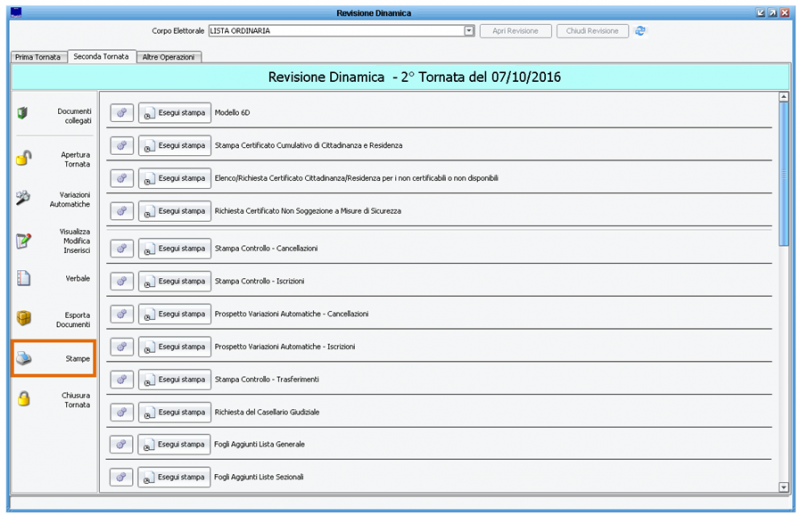Click the small icon button for Stampa Certificato Cumulativo
The width and height of the screenshot is (800, 515).
click(121, 145)
